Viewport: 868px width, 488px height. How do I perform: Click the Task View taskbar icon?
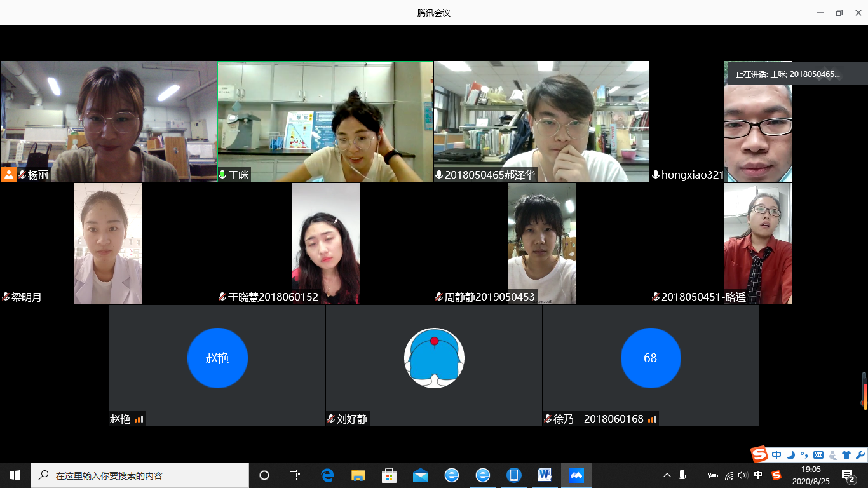coord(295,475)
